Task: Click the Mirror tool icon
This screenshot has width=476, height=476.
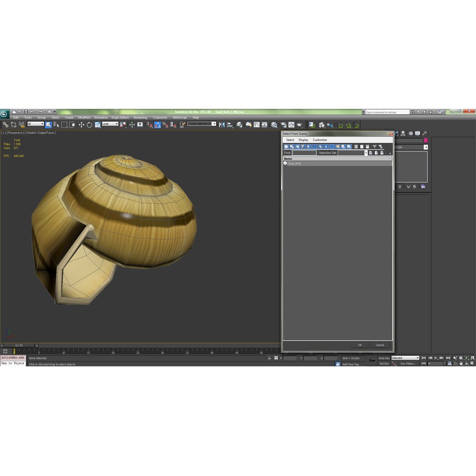Action: pos(222,124)
